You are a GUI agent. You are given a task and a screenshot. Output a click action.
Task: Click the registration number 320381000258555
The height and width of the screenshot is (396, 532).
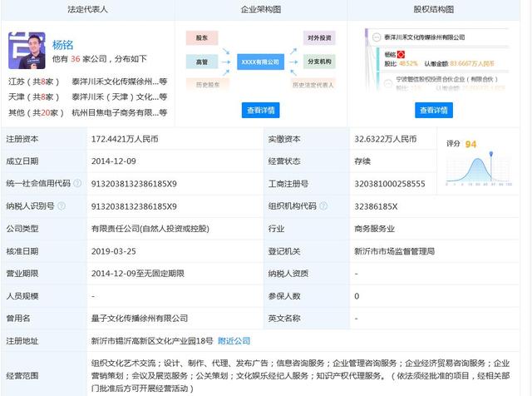390,184
